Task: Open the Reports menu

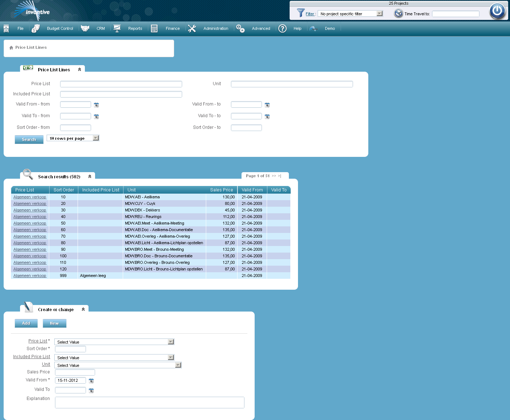Action: 135,28
